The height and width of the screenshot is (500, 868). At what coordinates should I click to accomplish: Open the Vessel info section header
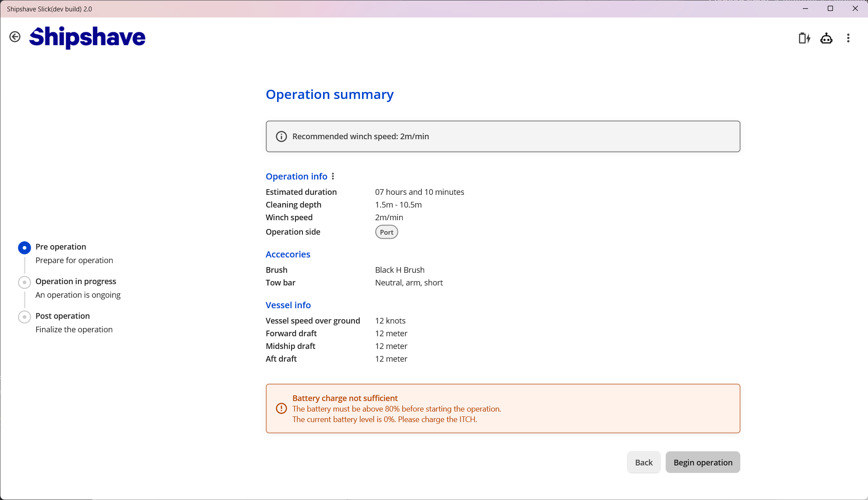[x=288, y=305]
